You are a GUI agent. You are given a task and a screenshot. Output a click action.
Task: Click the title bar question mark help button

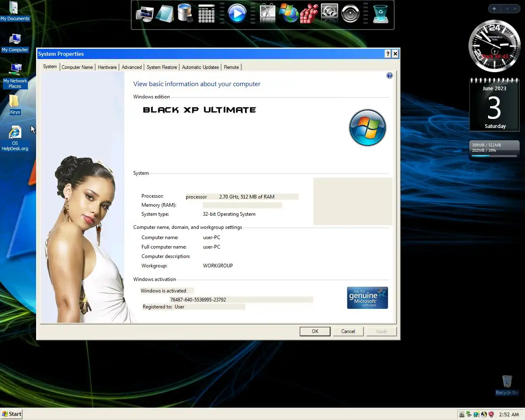coord(388,54)
